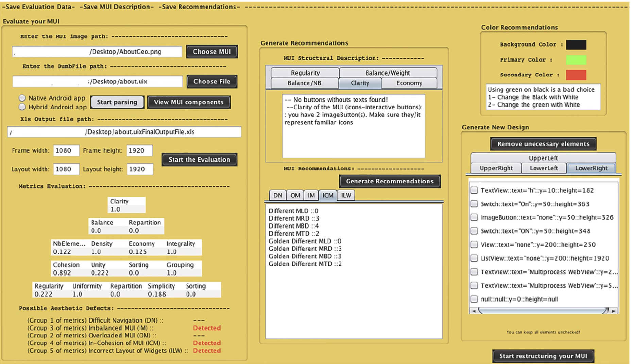Select the ICM recommendations tab
Viewport: 631px width, 364px height.
point(328,195)
